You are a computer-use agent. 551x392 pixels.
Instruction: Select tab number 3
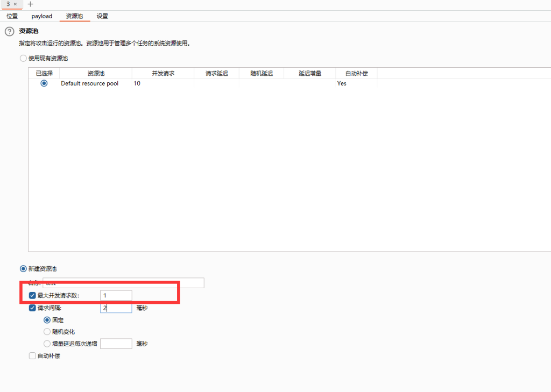tap(8, 4)
